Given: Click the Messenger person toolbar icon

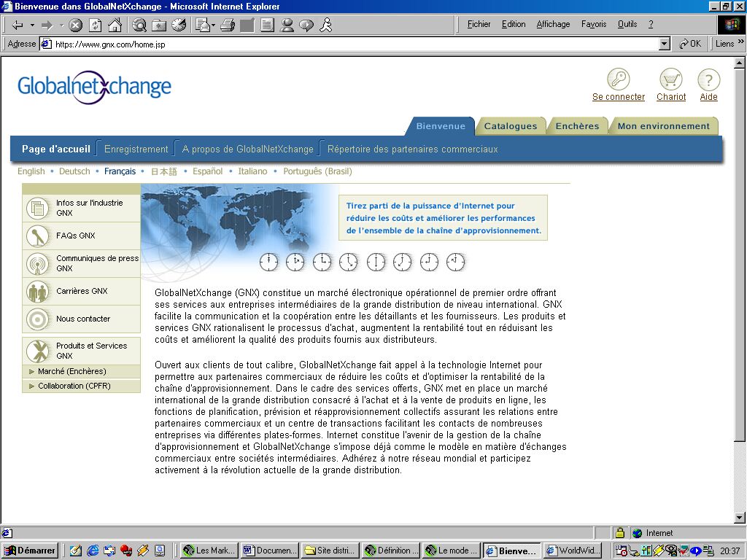Looking at the screenshot, I should [287, 26].
